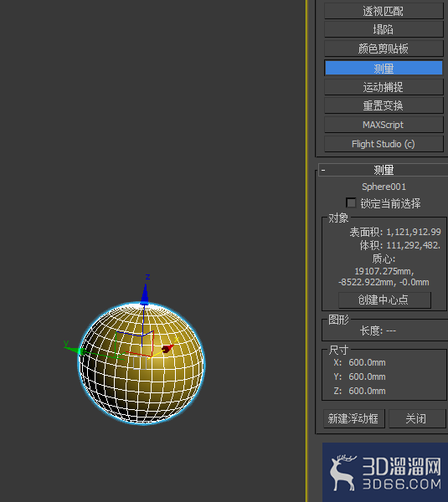This screenshot has width=448, height=502.
Task: Click the 质心 coordinate 19107.275mm
Action: click(x=384, y=271)
